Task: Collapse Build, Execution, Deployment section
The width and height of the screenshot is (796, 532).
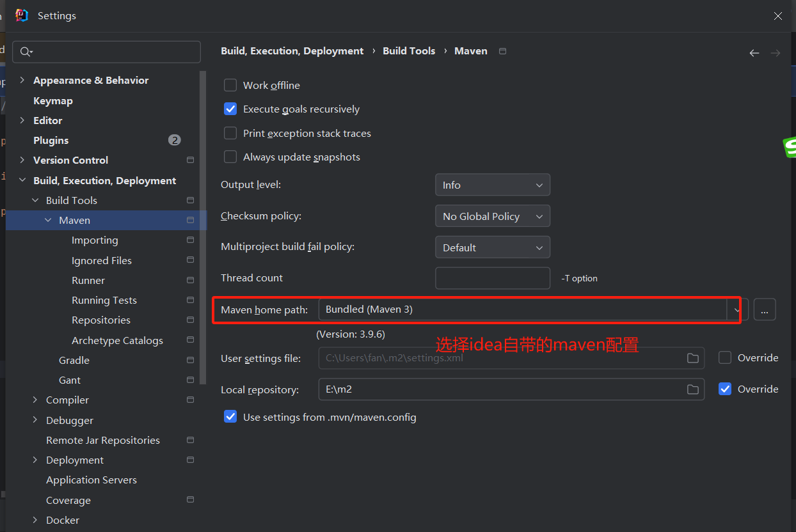Action: tap(22, 180)
